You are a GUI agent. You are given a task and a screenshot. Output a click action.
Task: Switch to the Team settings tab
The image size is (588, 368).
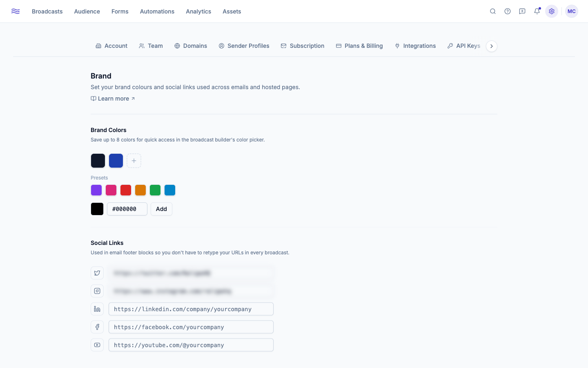click(151, 46)
